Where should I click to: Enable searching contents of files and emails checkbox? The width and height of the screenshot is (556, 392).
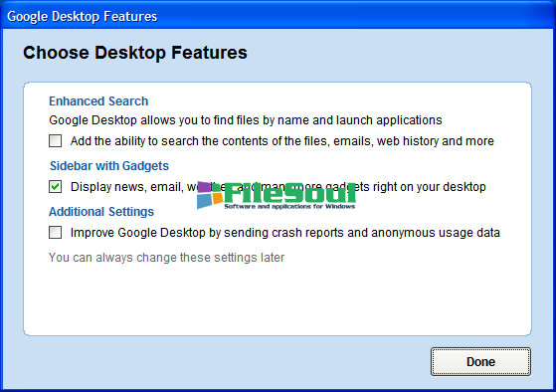pyautogui.click(x=56, y=141)
